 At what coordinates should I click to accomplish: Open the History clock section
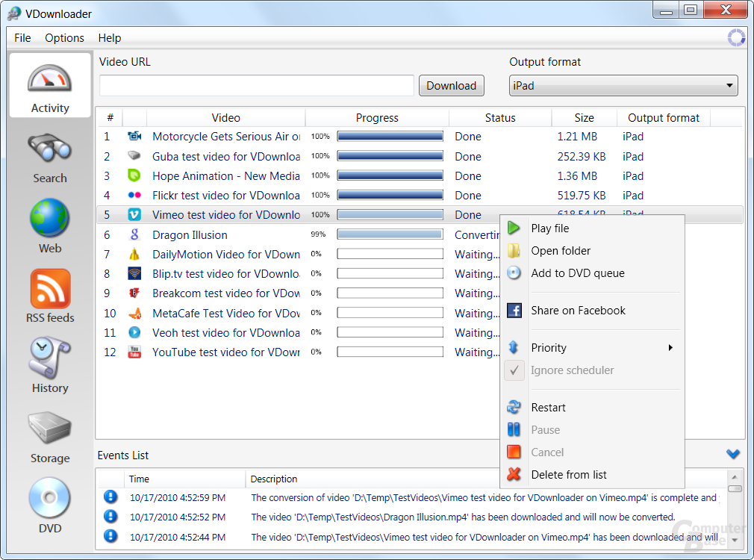coord(49,366)
